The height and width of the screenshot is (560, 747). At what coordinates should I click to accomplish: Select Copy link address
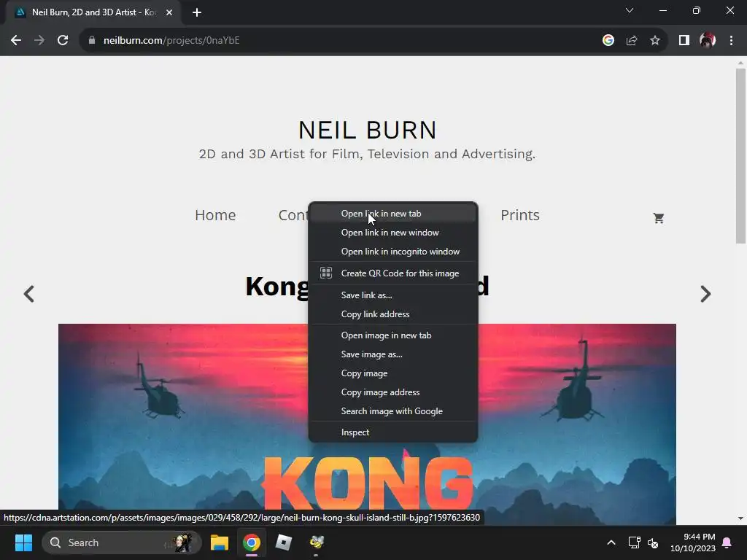(x=393, y=314)
